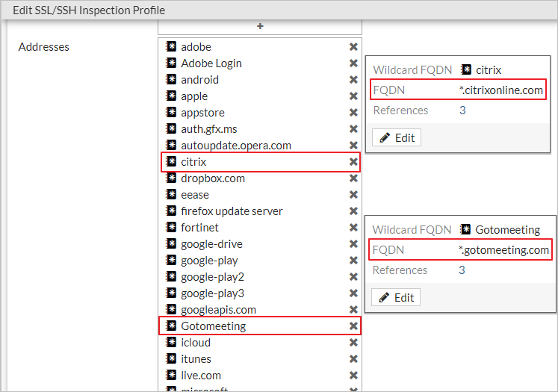This screenshot has height=392, width=558.
Task: Select the googleapis.com address row
Action: tap(260, 309)
